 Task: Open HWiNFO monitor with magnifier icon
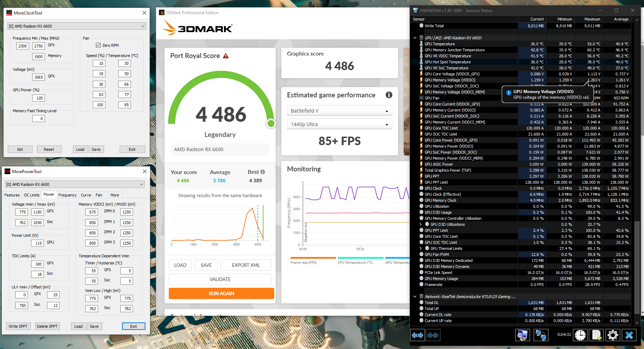tap(522, 335)
